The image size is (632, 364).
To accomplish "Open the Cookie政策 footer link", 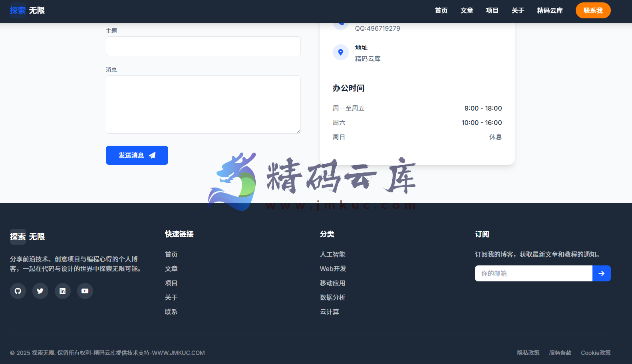I will tap(596, 353).
